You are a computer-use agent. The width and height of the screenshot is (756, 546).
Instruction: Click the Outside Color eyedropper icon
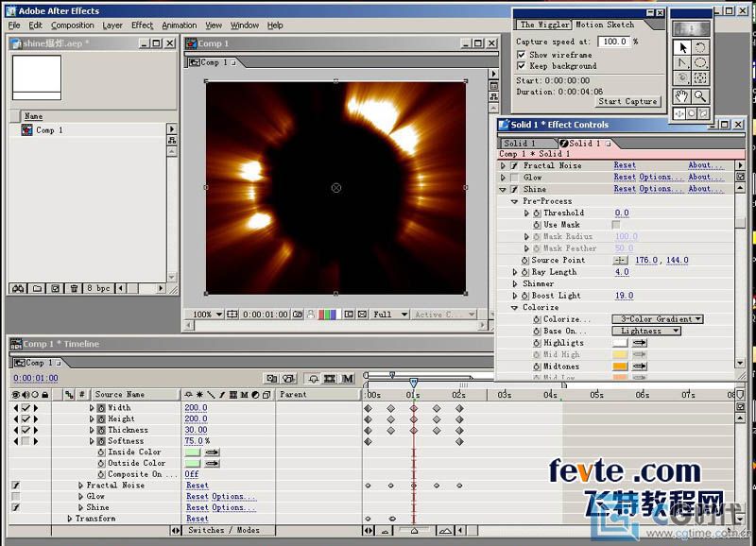[x=212, y=463]
